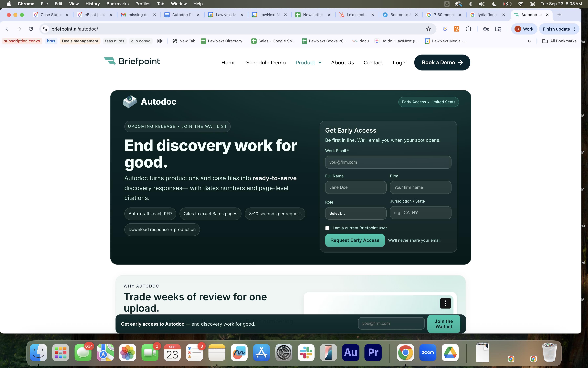Open Photos from the dock
This screenshot has height=368, width=588.
pyautogui.click(x=128, y=352)
